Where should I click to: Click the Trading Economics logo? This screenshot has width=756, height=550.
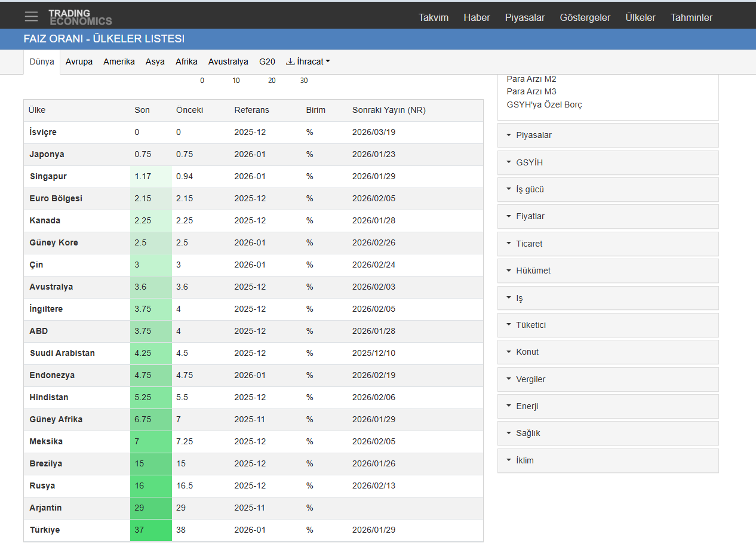coord(80,17)
